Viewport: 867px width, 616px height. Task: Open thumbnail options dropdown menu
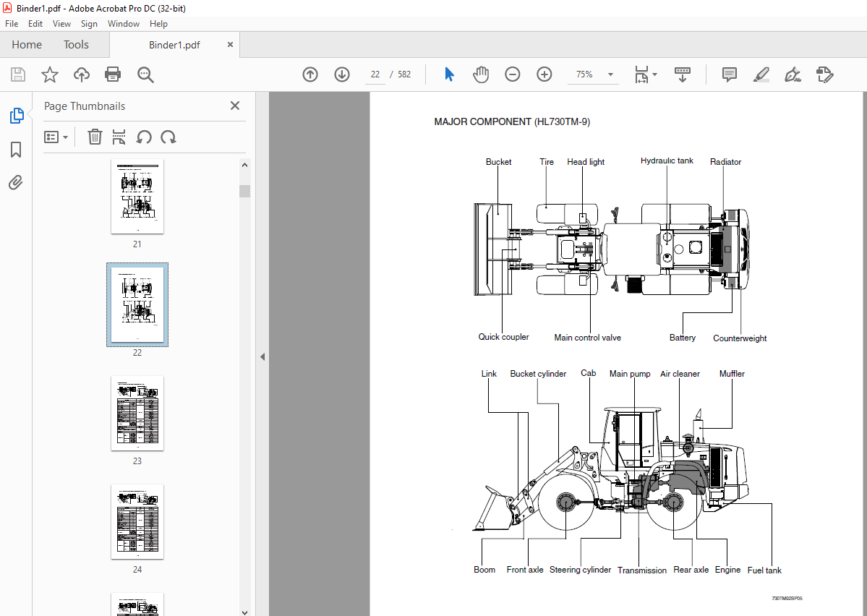pos(56,137)
